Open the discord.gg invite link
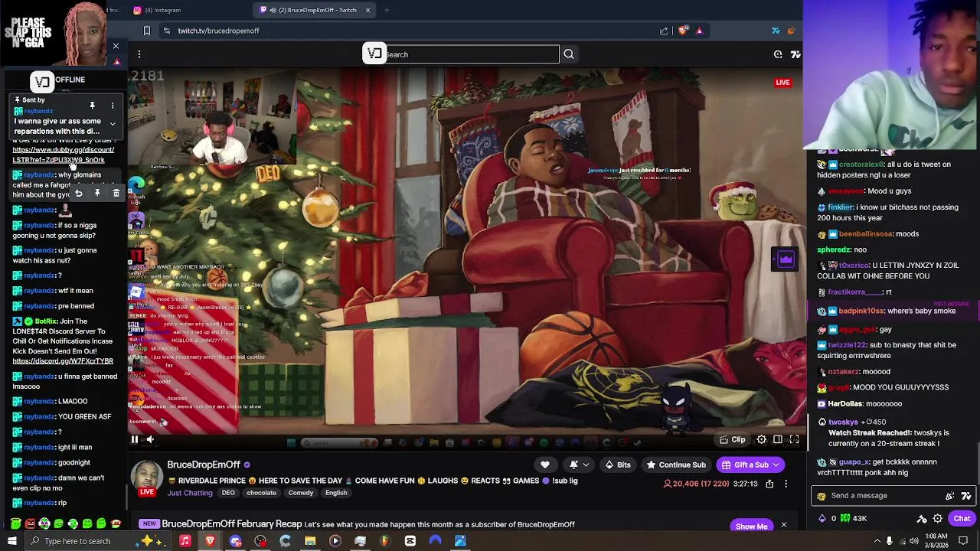 point(63,361)
